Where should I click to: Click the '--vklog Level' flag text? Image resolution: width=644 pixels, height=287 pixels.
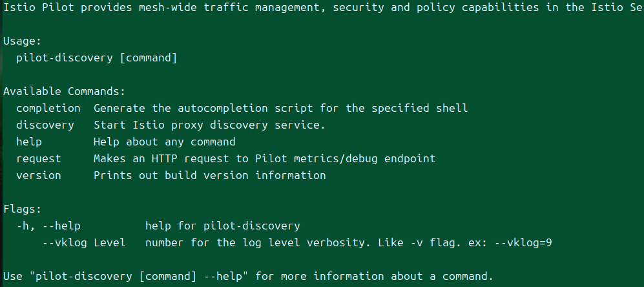pyautogui.click(x=84, y=243)
